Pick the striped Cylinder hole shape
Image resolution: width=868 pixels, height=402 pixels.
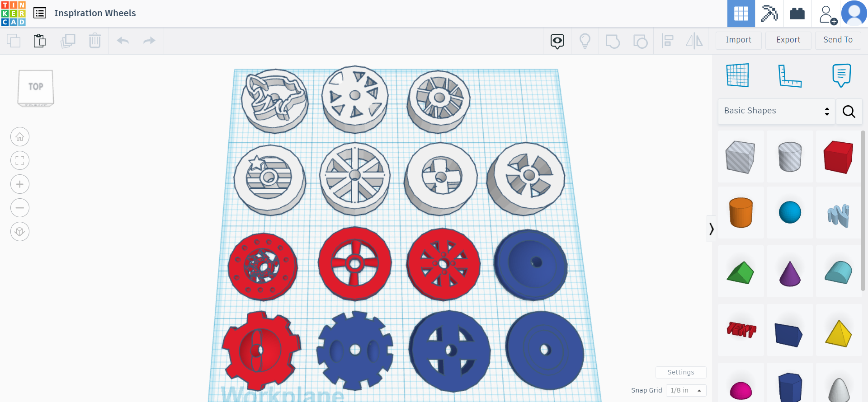coord(790,157)
